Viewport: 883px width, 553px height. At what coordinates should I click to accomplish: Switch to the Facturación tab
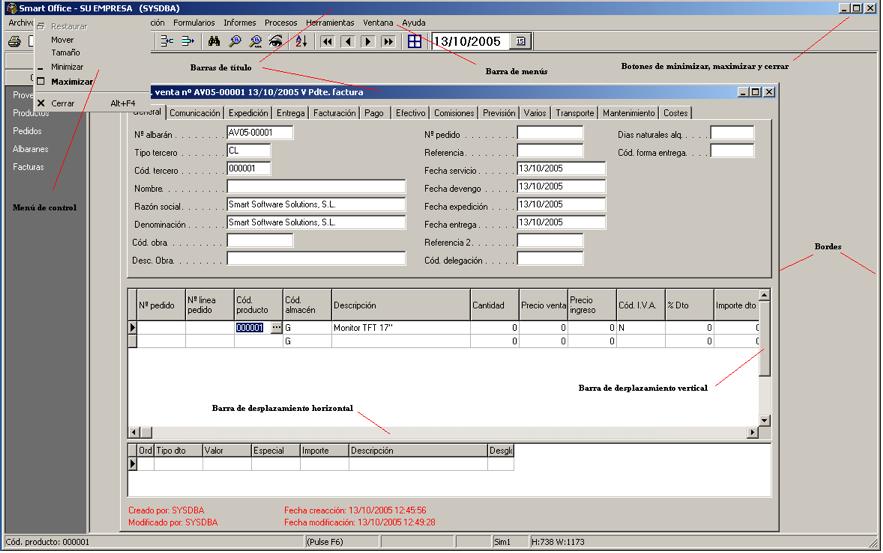pos(334,114)
